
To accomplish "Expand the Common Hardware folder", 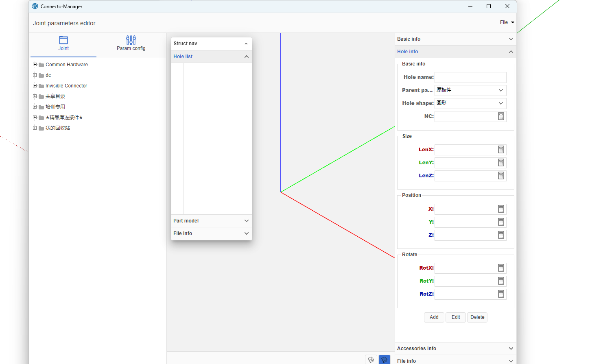I will pos(35,65).
